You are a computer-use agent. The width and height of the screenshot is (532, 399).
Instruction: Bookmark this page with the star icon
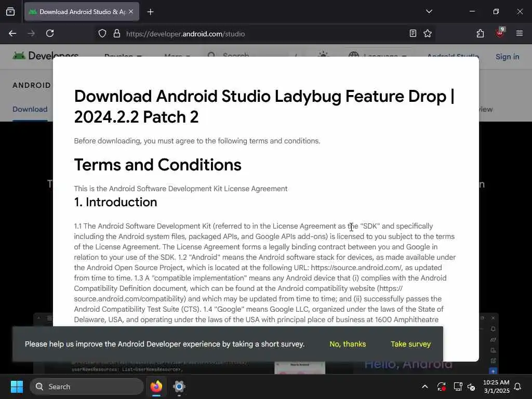point(428,34)
